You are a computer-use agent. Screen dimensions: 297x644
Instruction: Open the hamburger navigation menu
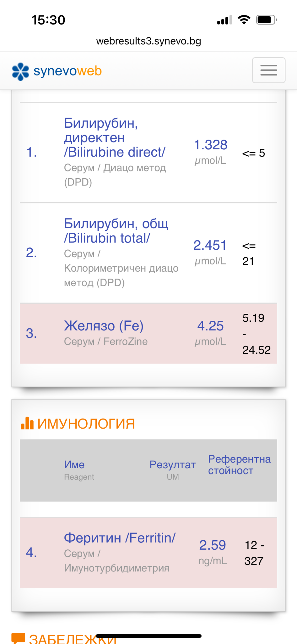pos(268,70)
